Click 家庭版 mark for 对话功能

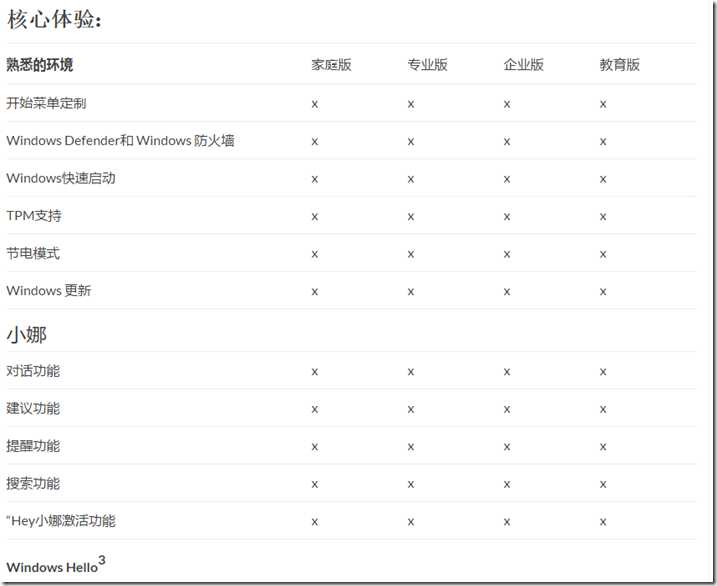[315, 372]
